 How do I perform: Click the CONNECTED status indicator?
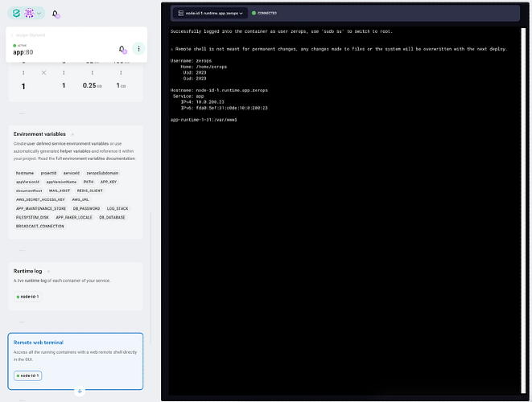(264, 13)
